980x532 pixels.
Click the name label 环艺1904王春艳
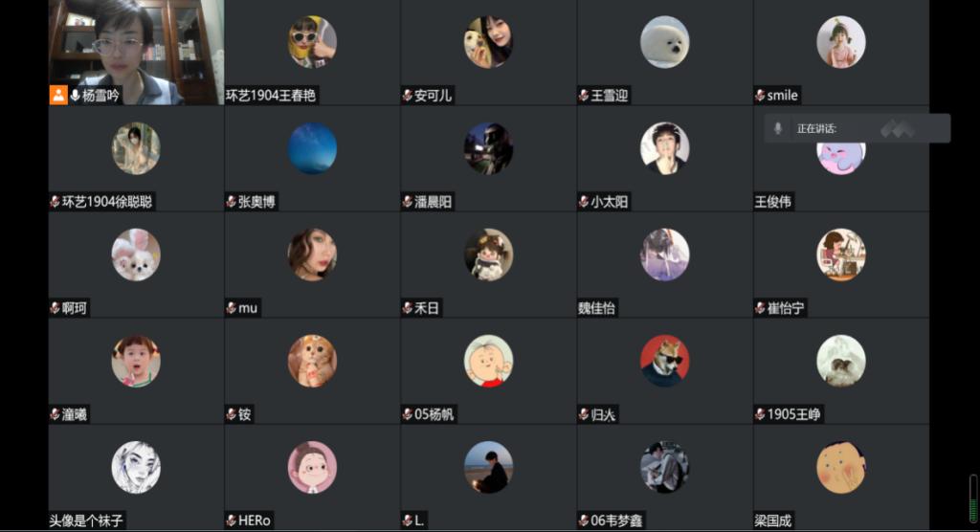click(x=271, y=95)
